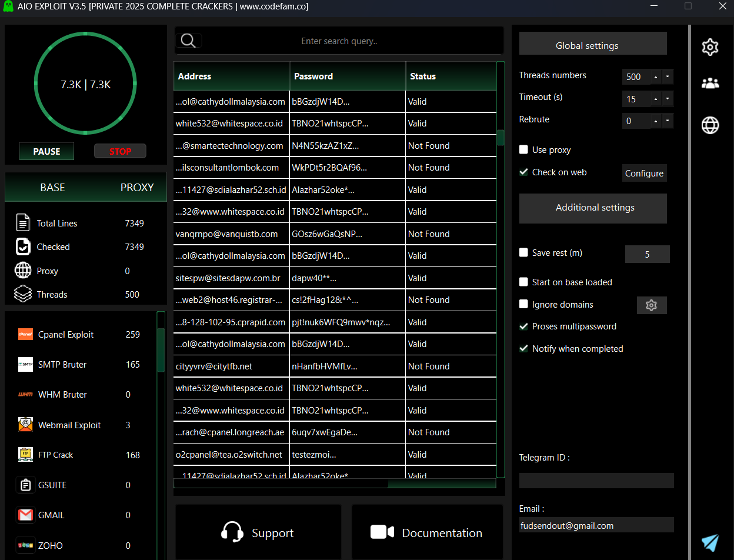Viewport: 734px width, 560px height.
Task: Select the GSUITE clipboard icon
Action: tap(25, 485)
